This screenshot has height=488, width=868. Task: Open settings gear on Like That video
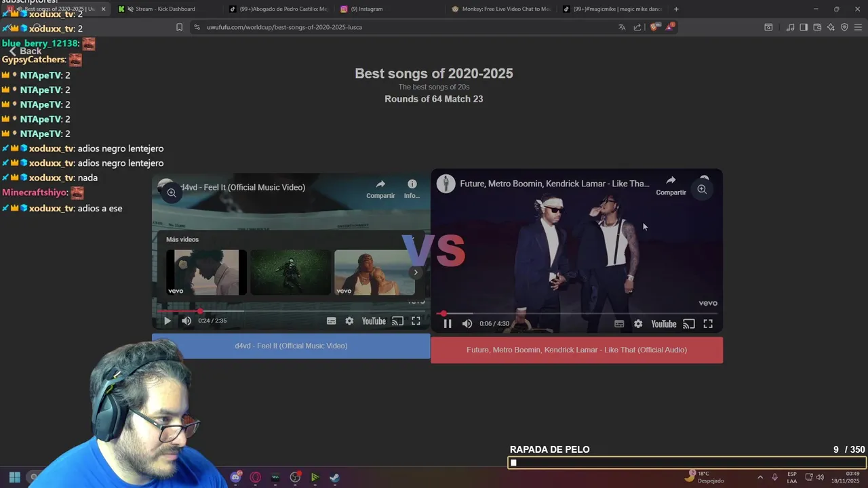pos(638,324)
